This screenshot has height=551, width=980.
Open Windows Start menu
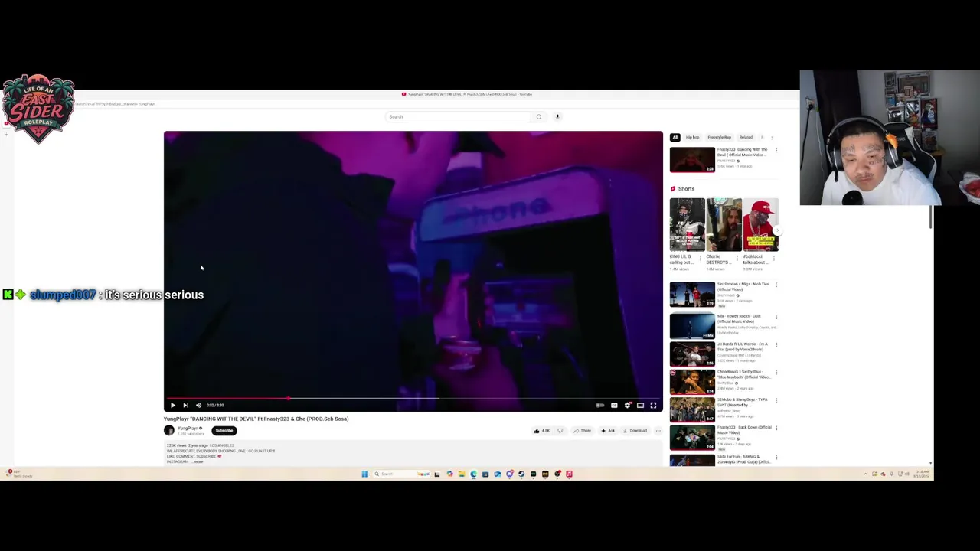[364, 474]
